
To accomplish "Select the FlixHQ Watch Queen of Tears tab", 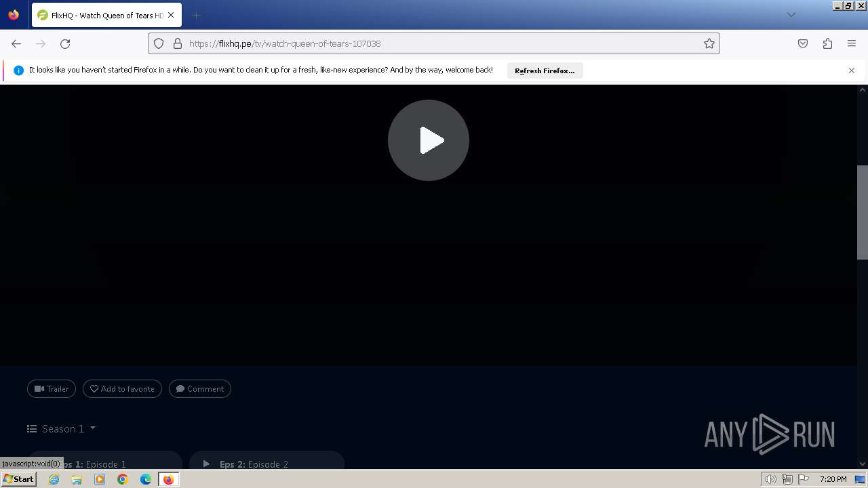I will tap(106, 15).
